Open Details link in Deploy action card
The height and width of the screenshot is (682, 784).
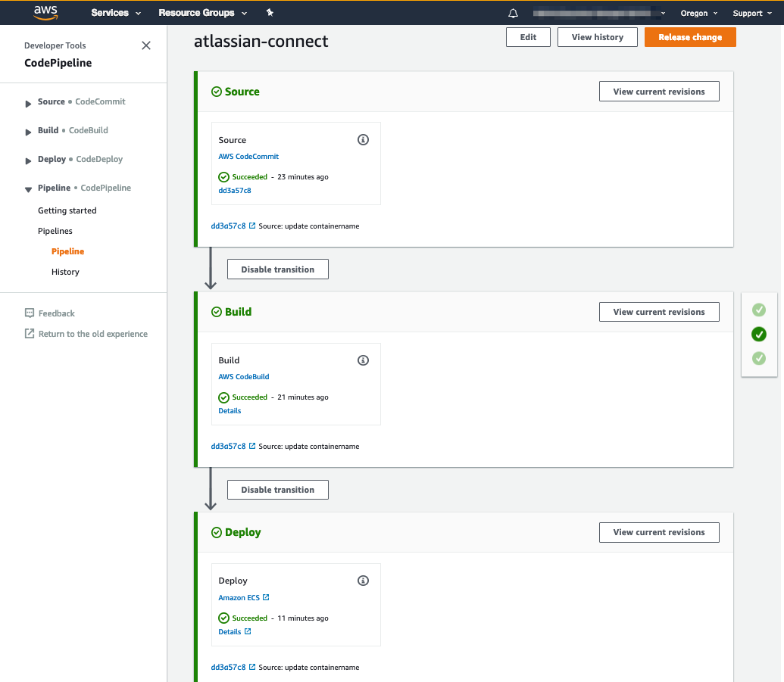(x=235, y=631)
